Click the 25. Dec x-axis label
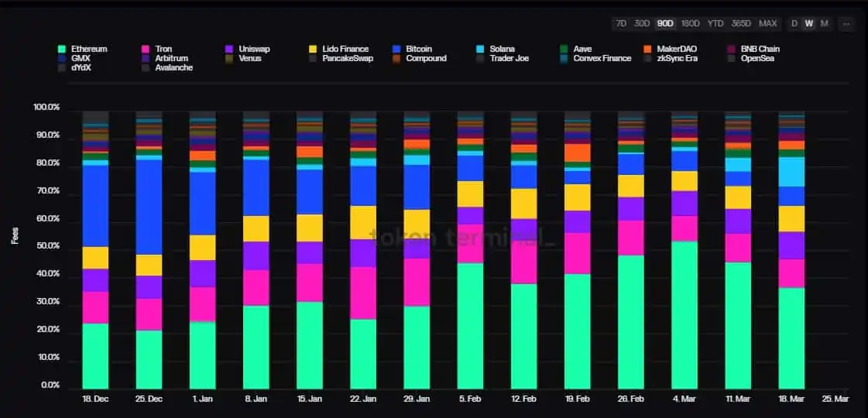This screenshot has height=418, width=868. click(x=149, y=399)
